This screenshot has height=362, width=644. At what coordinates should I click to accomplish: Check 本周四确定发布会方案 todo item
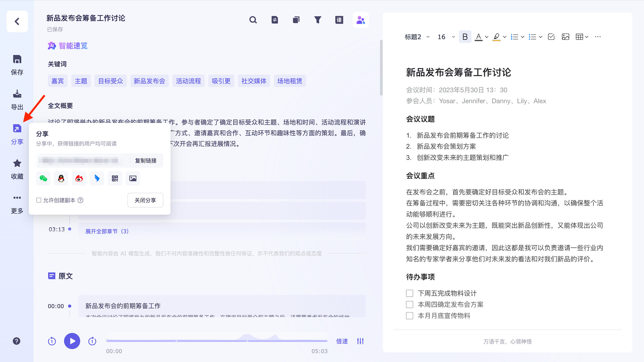click(x=409, y=304)
